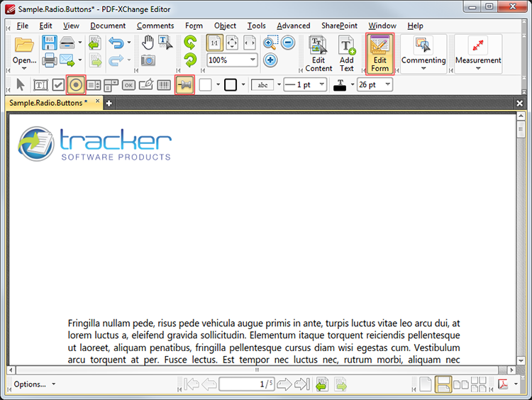
Task: Open the SharePoint menu
Action: [339, 26]
